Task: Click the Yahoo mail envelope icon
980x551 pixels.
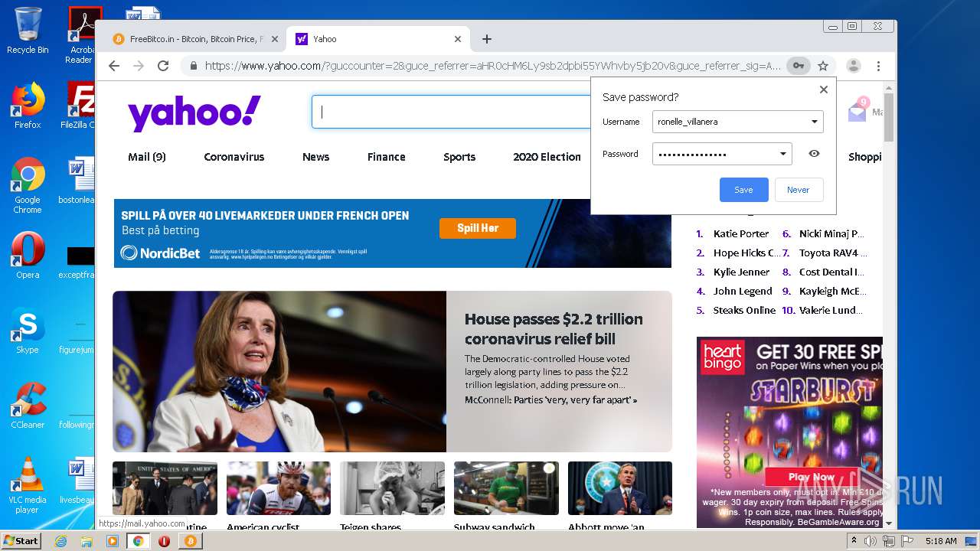Action: click(857, 112)
